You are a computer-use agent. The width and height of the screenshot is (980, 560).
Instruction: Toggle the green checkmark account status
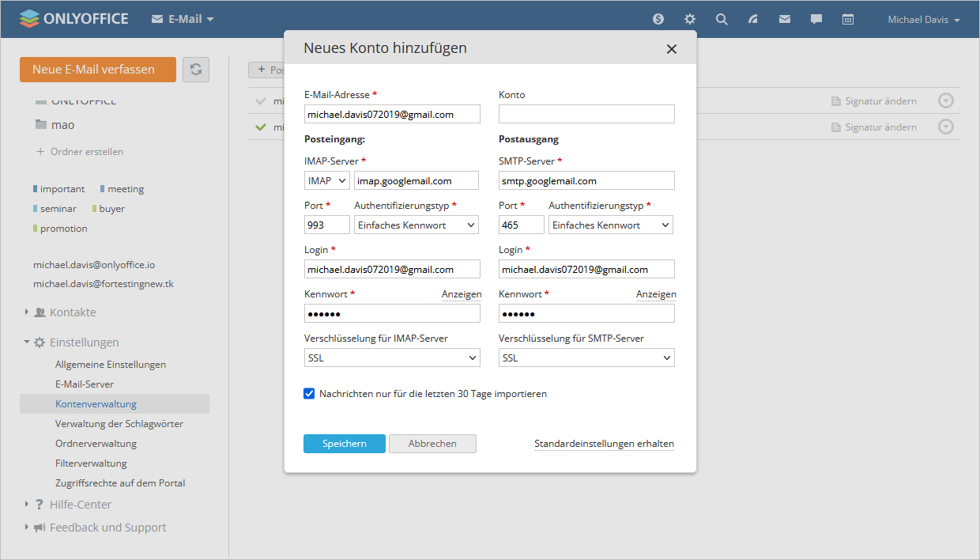262,127
